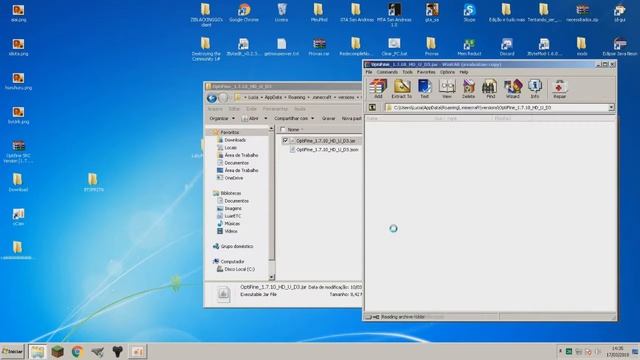This screenshot has height=360, width=640.
Task: Click the Gravar button in Explorer
Action: coord(328,118)
